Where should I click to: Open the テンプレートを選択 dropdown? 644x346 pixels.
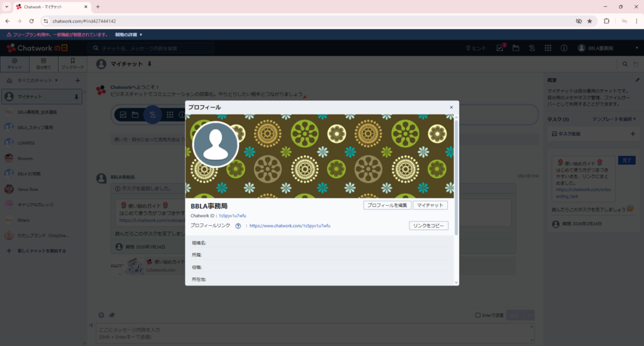[x=614, y=119]
